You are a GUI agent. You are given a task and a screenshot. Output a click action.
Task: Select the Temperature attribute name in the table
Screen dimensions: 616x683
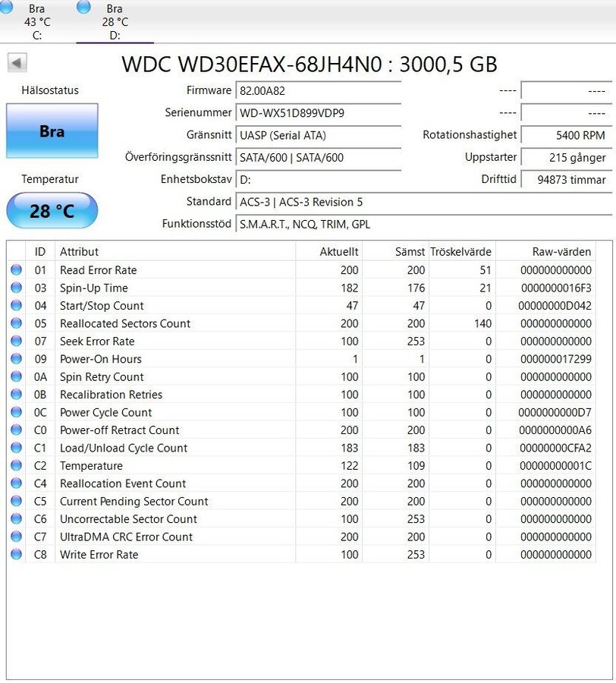[92, 466]
